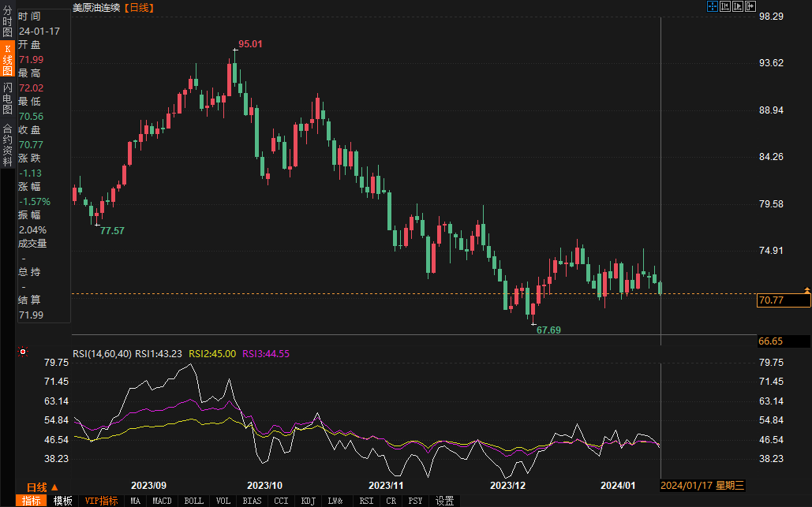Enable the BOLL indicator
The width and height of the screenshot is (812, 507).
coord(193,501)
